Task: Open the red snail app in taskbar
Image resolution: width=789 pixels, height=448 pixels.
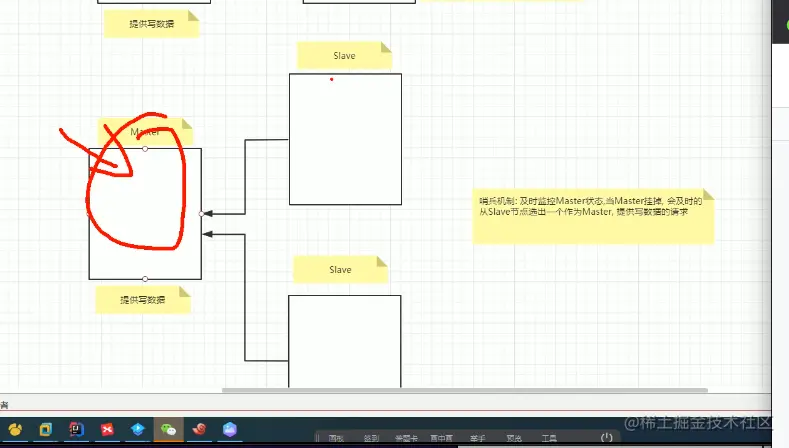Action: (199, 429)
